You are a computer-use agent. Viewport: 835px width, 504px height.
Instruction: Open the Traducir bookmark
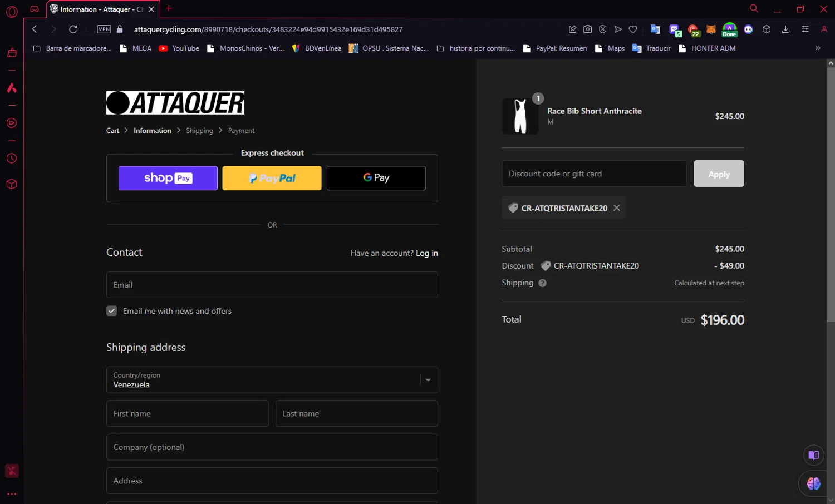tap(652, 48)
